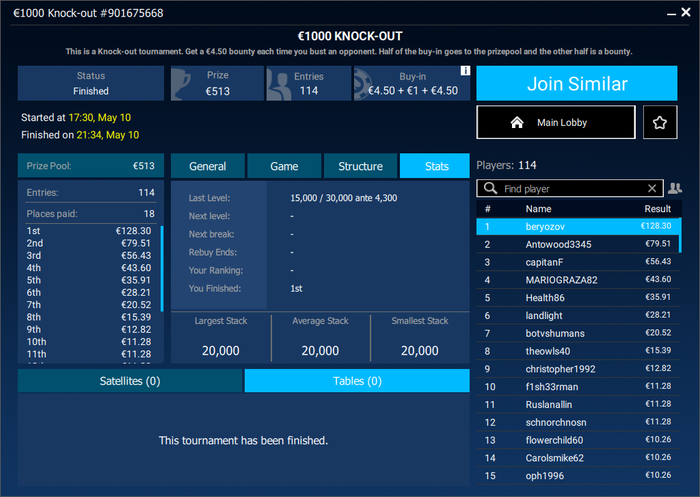
Task: Select player theowls40 row
Action: pos(578,351)
